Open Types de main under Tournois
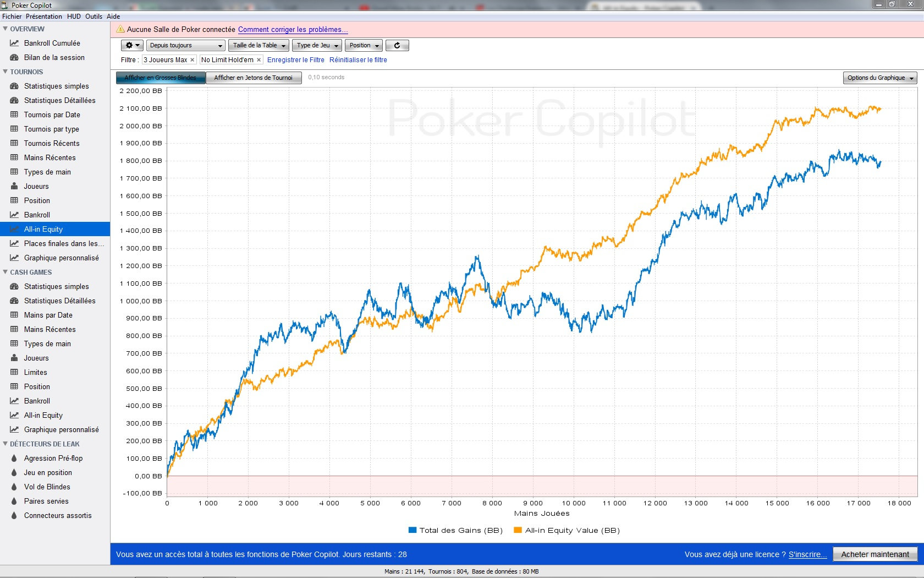 point(55,172)
